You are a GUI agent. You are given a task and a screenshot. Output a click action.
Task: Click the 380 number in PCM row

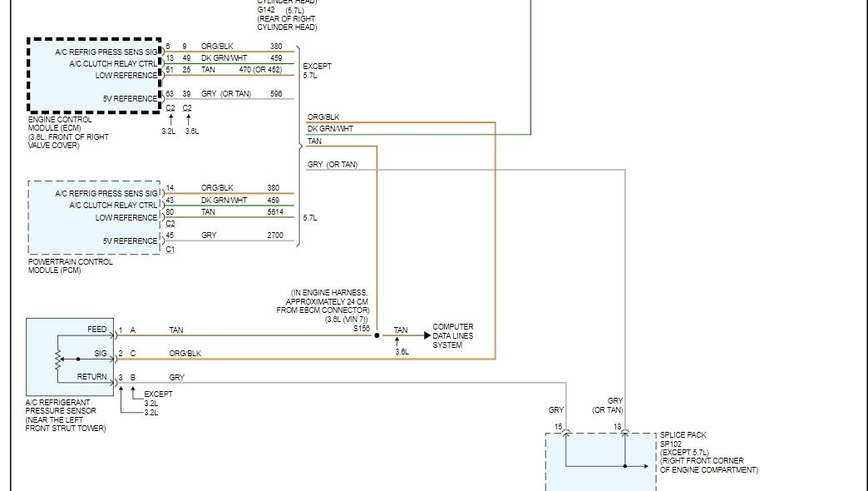(x=274, y=188)
